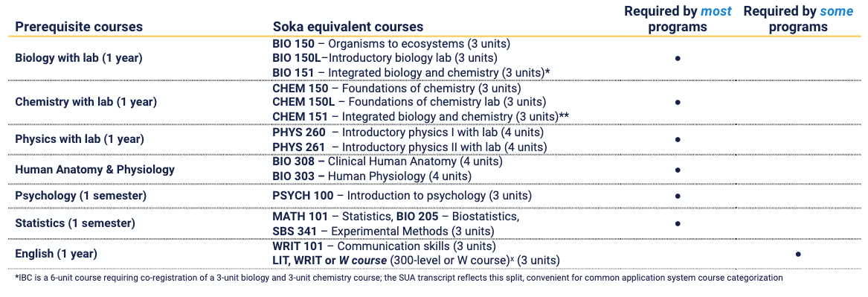868x297 pixels.
Task: Click the bullet dot in Psychology row
Action: click(678, 196)
